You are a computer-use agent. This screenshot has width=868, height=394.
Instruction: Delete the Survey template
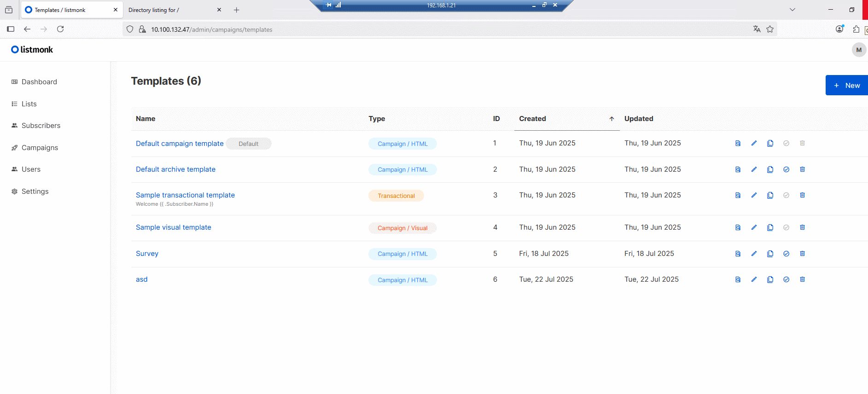(x=802, y=254)
